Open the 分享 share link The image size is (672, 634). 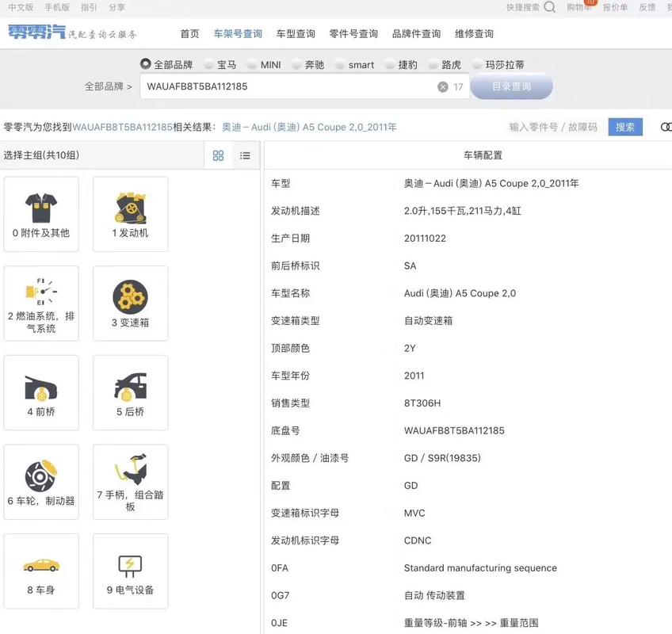(x=116, y=7)
